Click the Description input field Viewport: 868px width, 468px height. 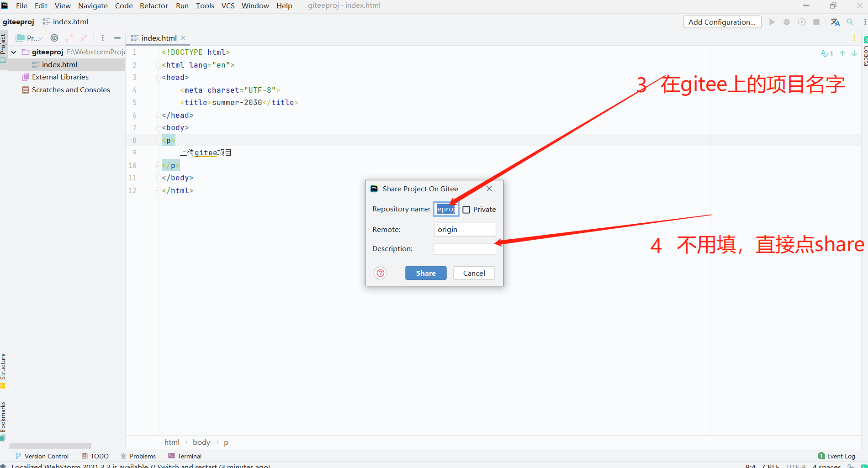tap(465, 248)
